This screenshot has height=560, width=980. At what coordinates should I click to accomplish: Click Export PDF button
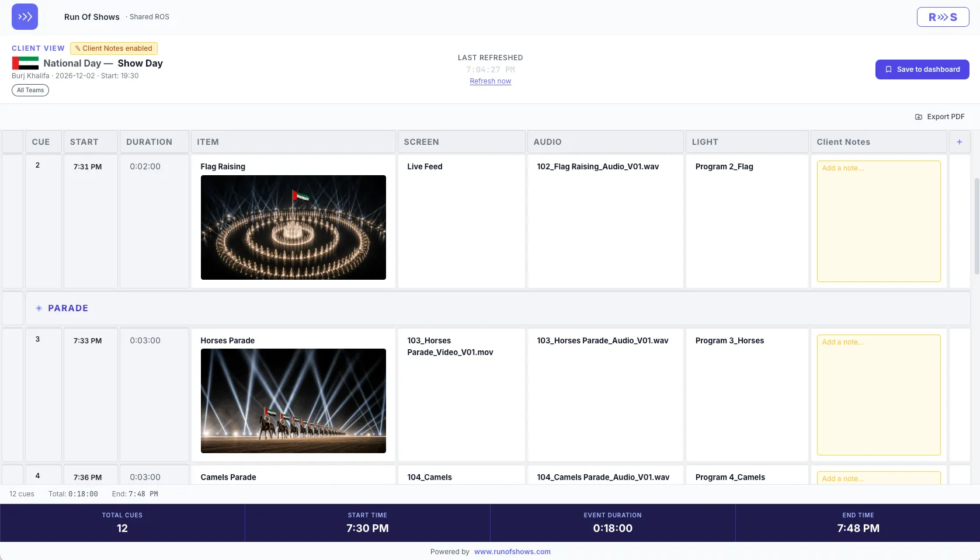[x=940, y=117]
